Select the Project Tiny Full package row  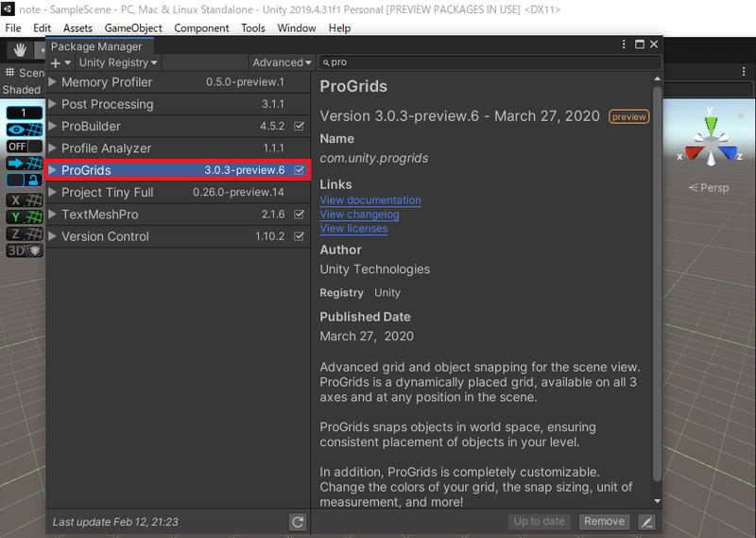click(x=178, y=192)
